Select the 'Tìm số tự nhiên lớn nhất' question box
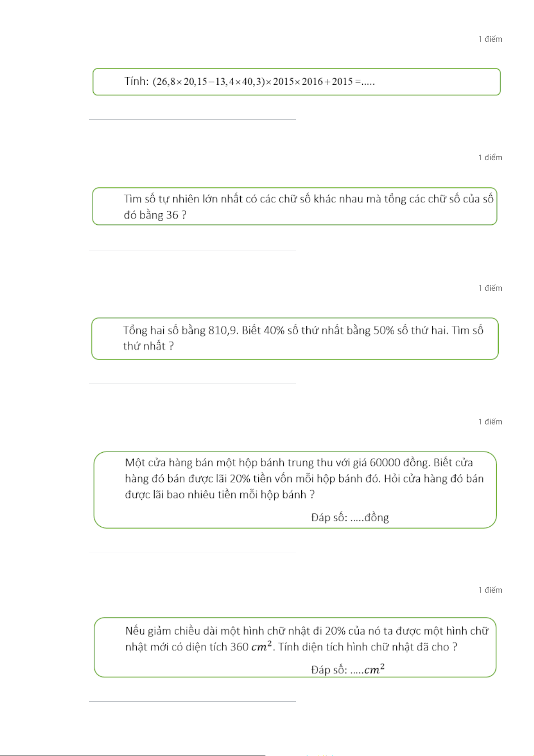This screenshot has height=756, width=534. (x=295, y=206)
